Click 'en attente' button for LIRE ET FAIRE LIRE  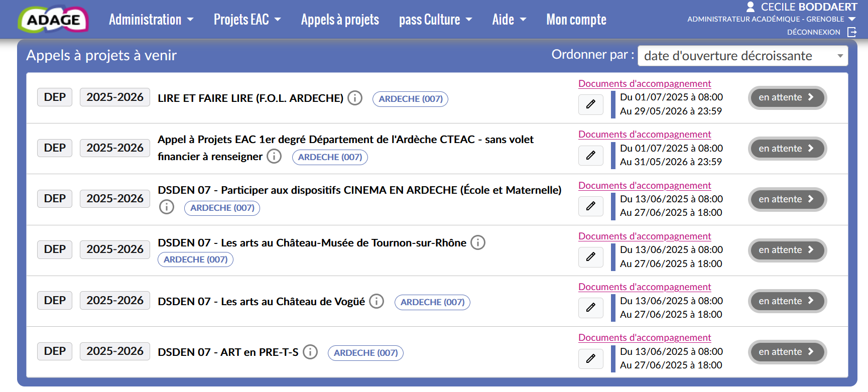pos(787,97)
